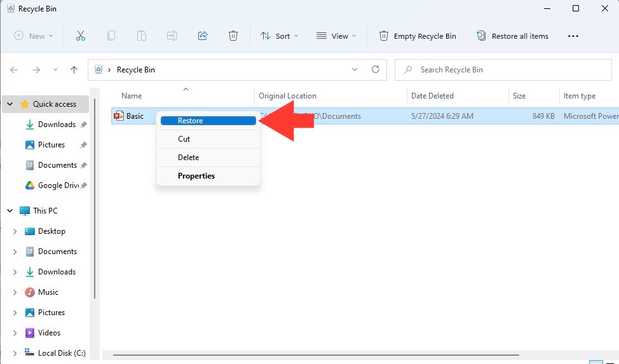
Task: Expand the Videos folder node
Action: [x=15, y=333]
